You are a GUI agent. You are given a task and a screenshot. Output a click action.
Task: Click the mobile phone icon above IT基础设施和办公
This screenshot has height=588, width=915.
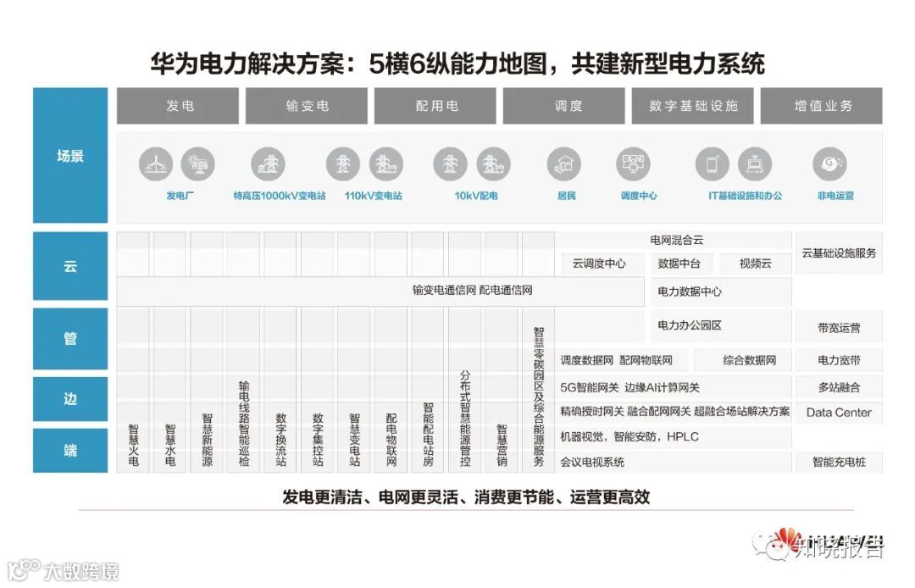(713, 164)
